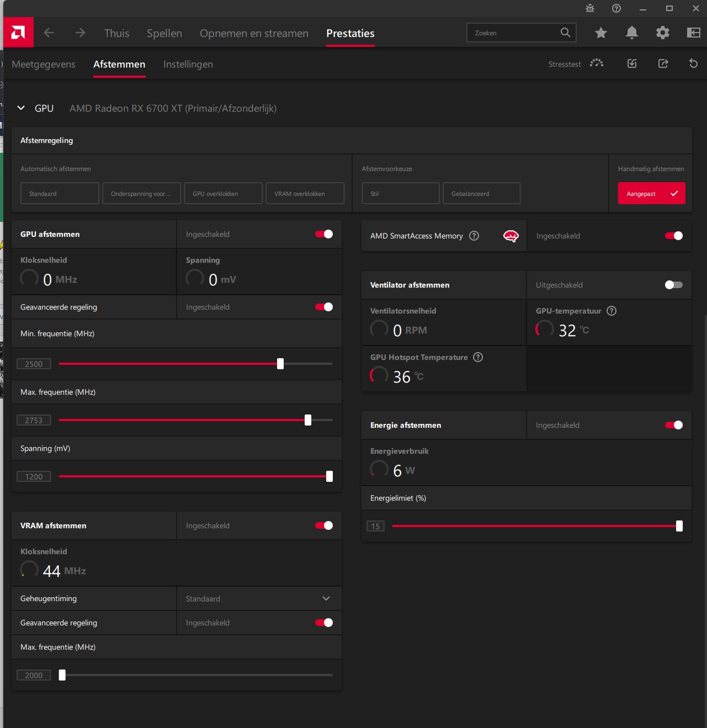Click Spanning (mV) slider handle
The height and width of the screenshot is (728, 707).
[x=329, y=476]
